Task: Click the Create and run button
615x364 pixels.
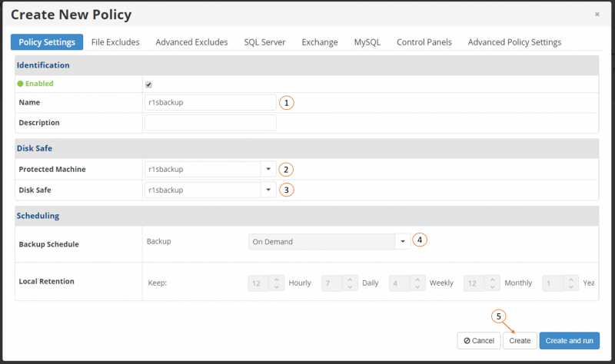Action: pyautogui.click(x=569, y=340)
